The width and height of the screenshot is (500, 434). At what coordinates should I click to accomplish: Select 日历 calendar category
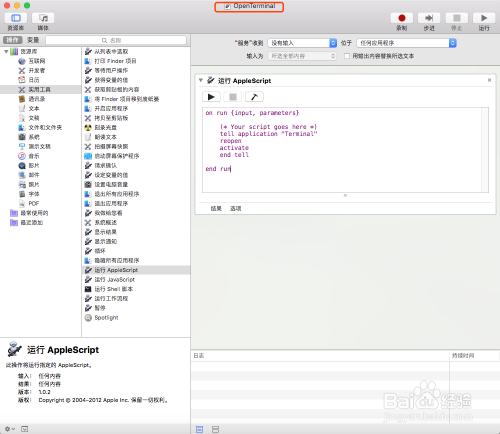pos(33,80)
